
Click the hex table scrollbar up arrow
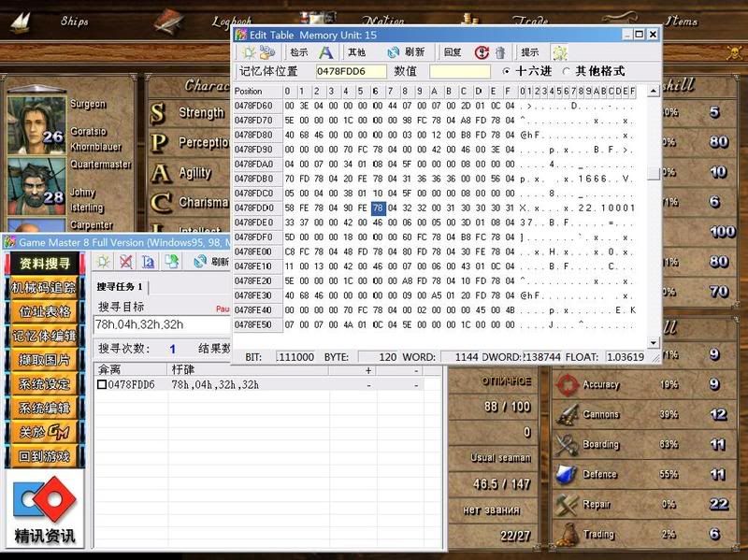coord(653,91)
